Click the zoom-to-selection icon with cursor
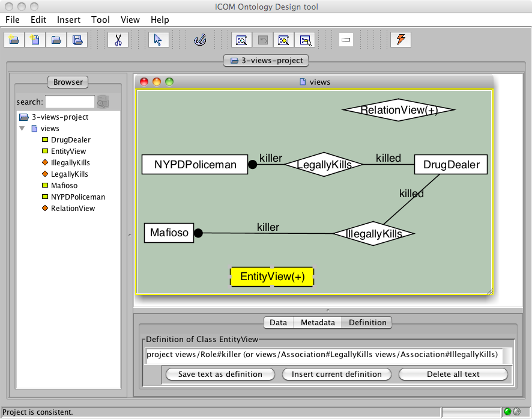This screenshot has width=532, height=419. tap(304, 40)
